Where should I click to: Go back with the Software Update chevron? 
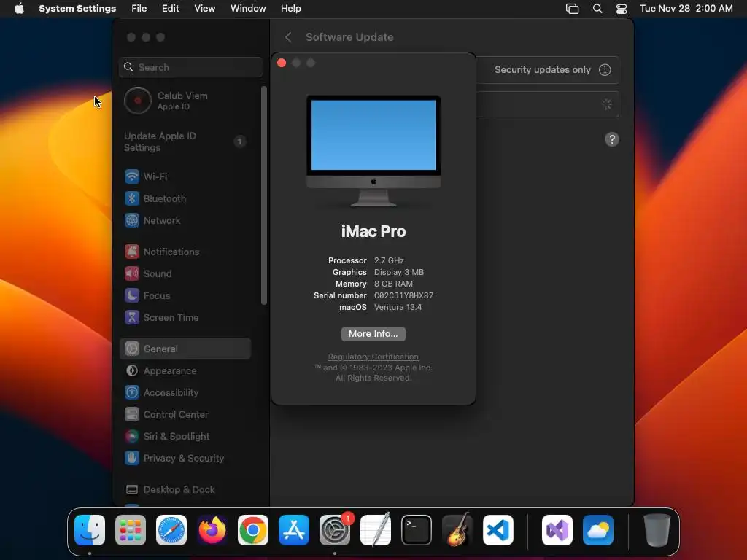[288, 37]
